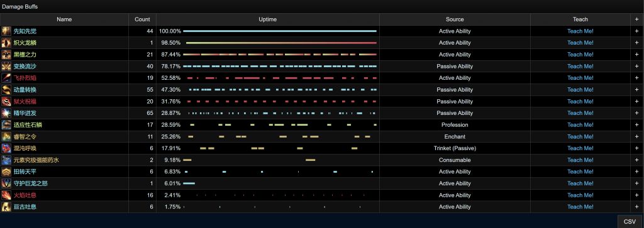The image size is (644, 228).
Task: Expand the 动量转换 row with plus
Action: tap(636, 90)
